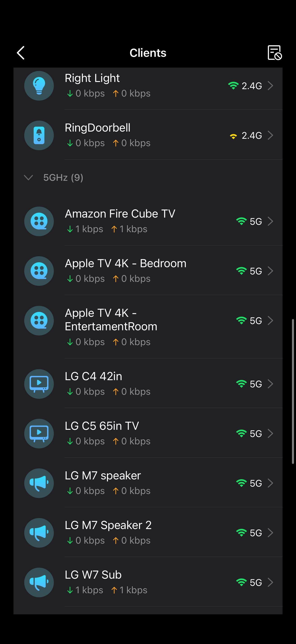Open the LG C5 65in TV client
Viewport: 296px width, 644px height.
pyautogui.click(x=102, y=426)
